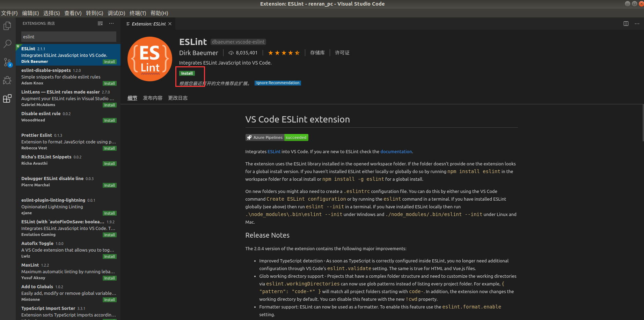Open Source Control view with badge
The width and height of the screenshot is (644, 320).
7,62
